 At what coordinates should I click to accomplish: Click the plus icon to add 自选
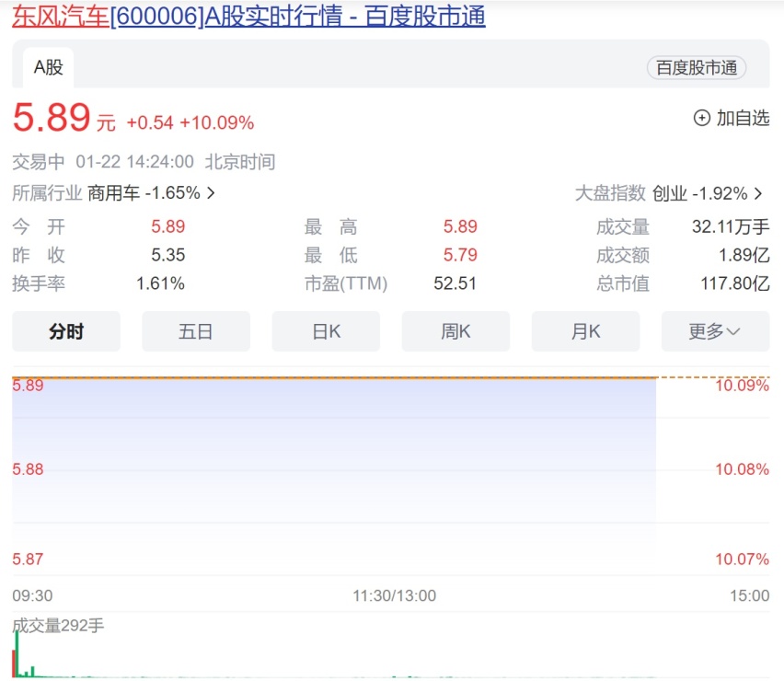tap(701, 118)
